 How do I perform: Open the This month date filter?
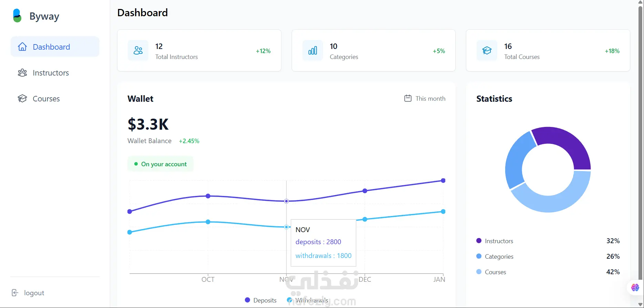(x=425, y=99)
